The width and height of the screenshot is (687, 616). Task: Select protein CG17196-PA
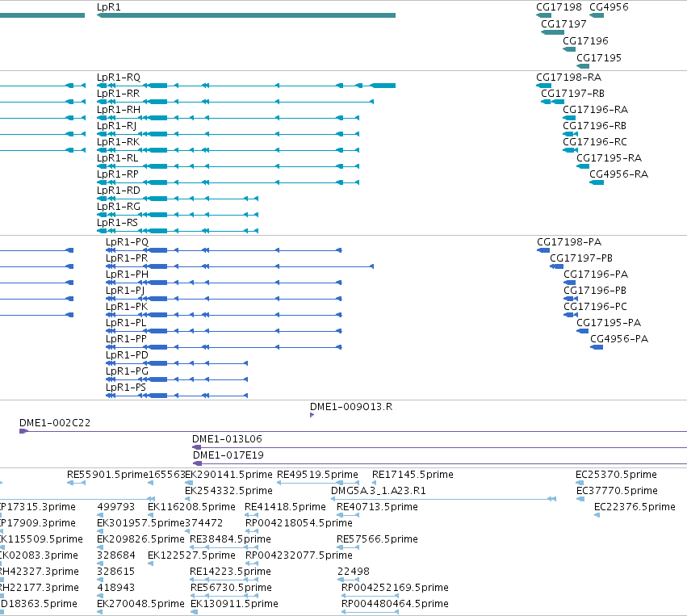[x=570, y=283]
